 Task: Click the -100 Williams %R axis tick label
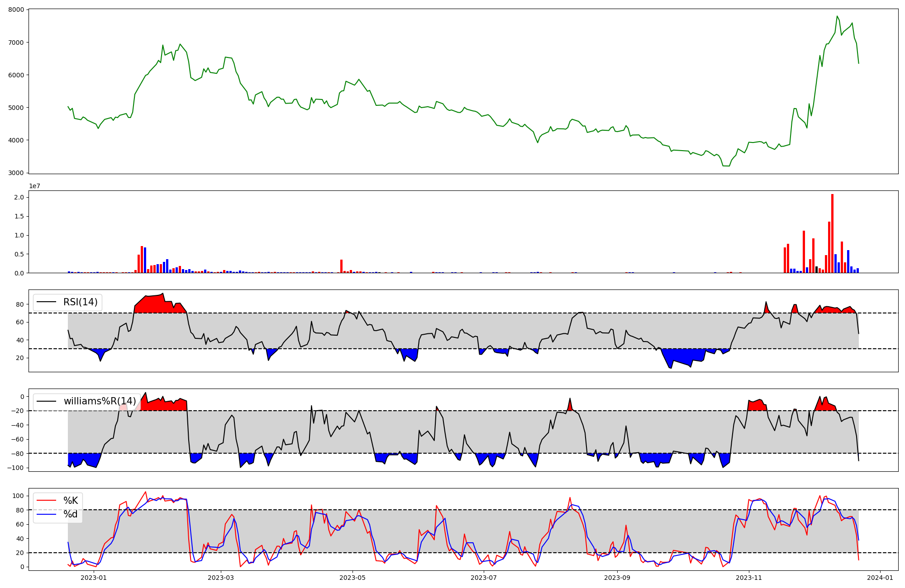(x=15, y=468)
